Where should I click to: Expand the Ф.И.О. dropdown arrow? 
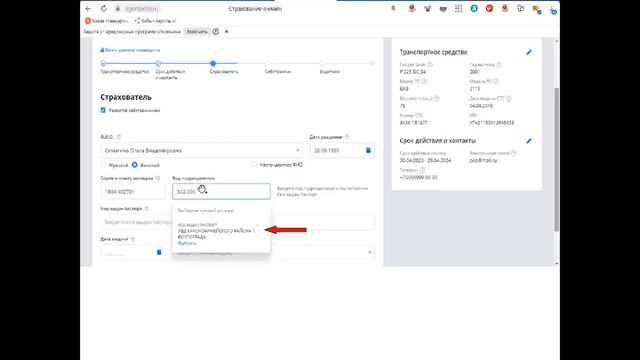tap(298, 150)
